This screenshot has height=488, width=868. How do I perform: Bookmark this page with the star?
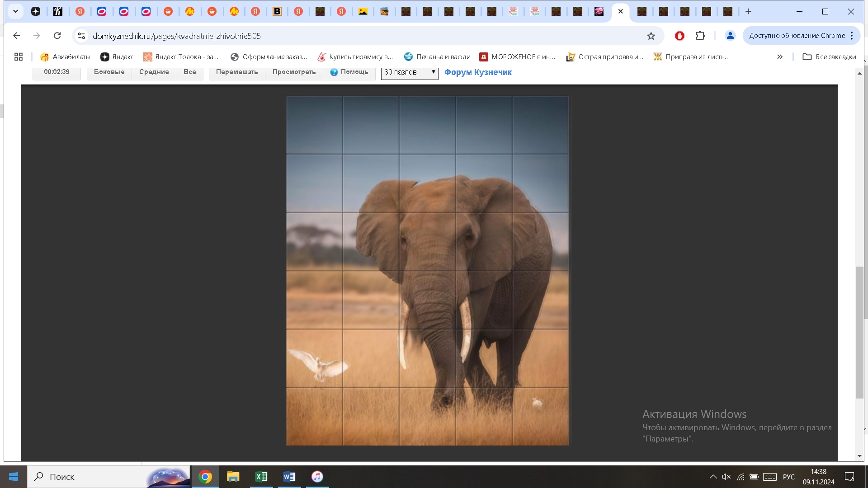pyautogui.click(x=651, y=36)
